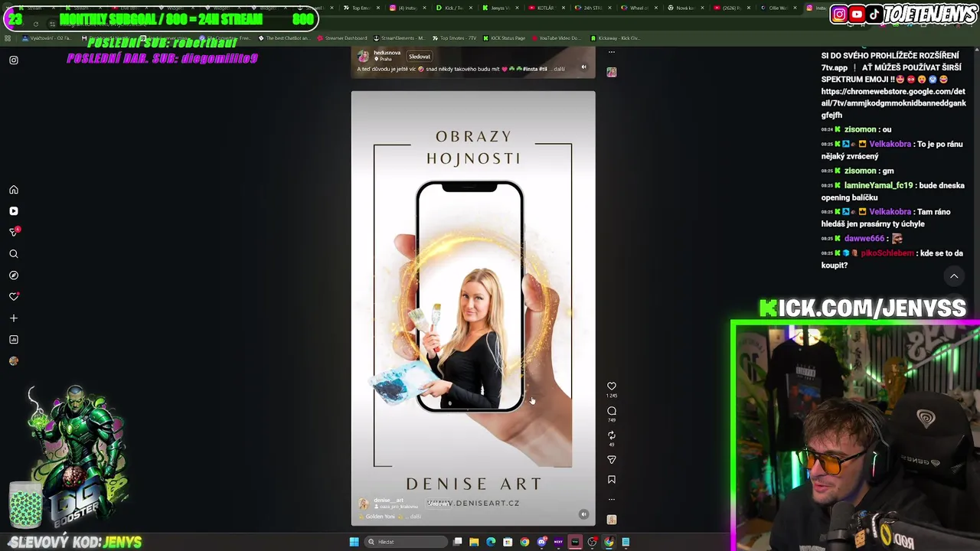Open notifications heart in sidebar
Viewport: 980px width, 551px height.
pos(14,297)
